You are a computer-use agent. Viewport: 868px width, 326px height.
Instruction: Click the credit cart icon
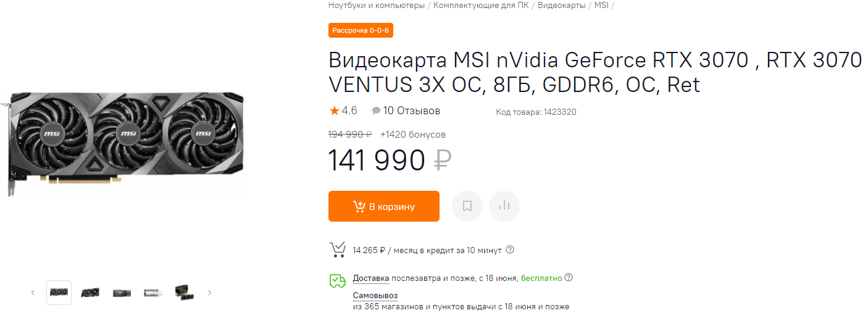337,249
